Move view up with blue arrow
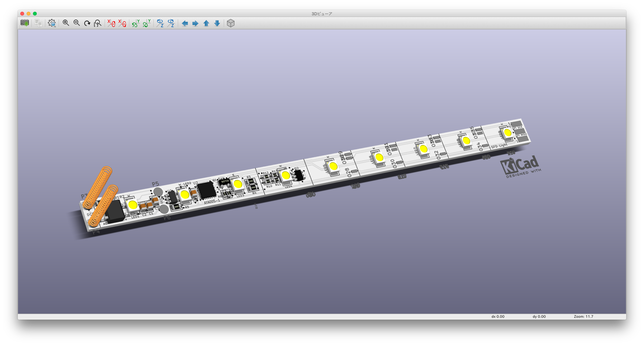Image resolution: width=644 pixels, height=345 pixels. click(x=206, y=23)
